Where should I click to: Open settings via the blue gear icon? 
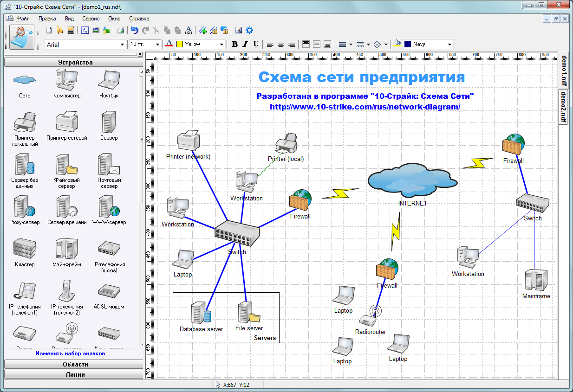(249, 31)
